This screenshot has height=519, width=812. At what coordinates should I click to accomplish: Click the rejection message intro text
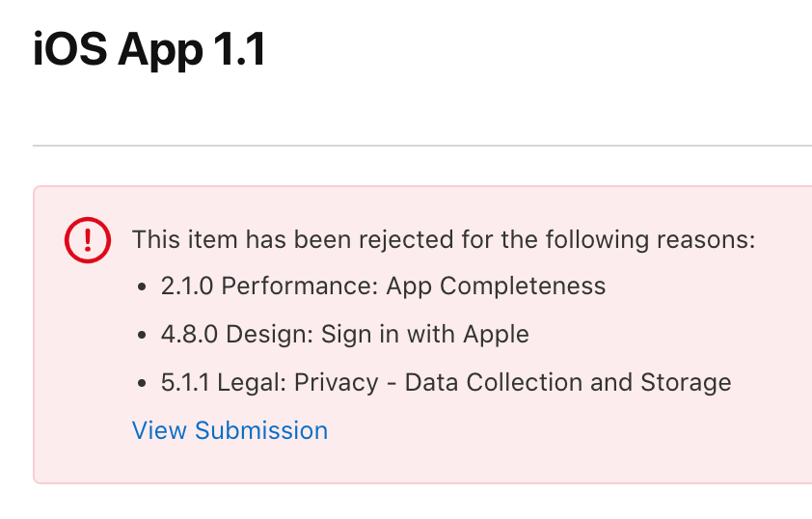pyautogui.click(x=444, y=240)
